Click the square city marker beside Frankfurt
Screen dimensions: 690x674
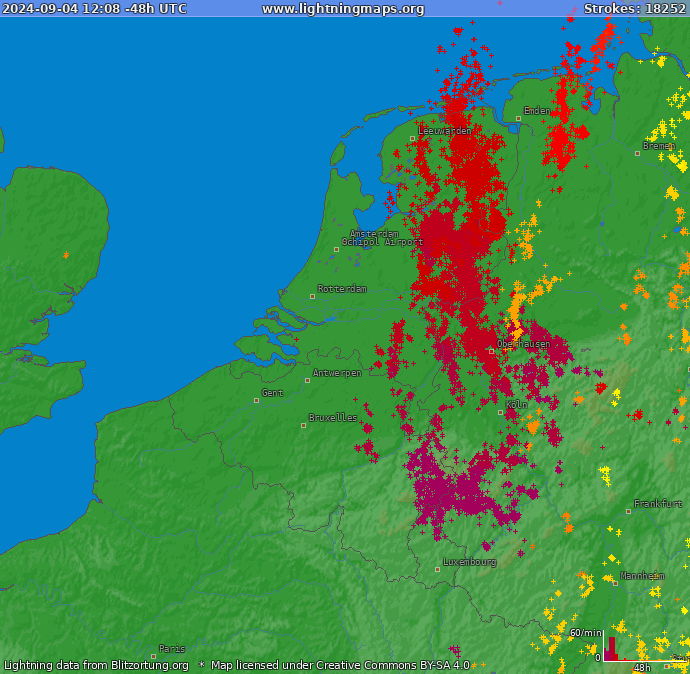tap(628, 512)
